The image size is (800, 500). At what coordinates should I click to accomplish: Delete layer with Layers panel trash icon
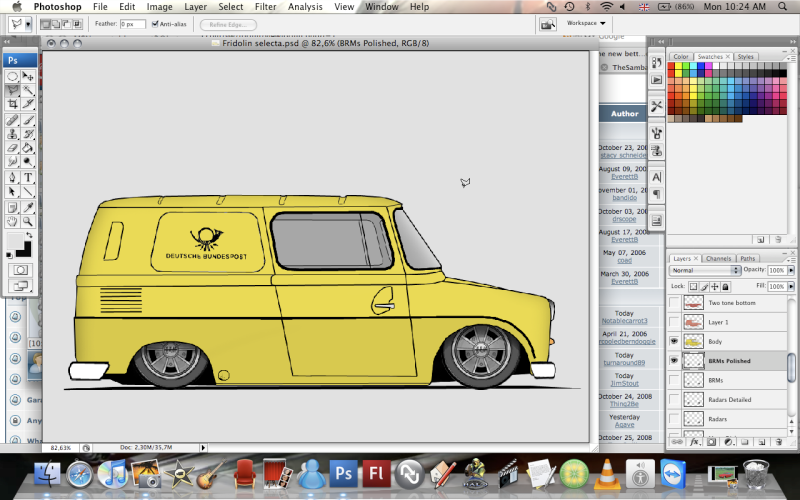779,442
